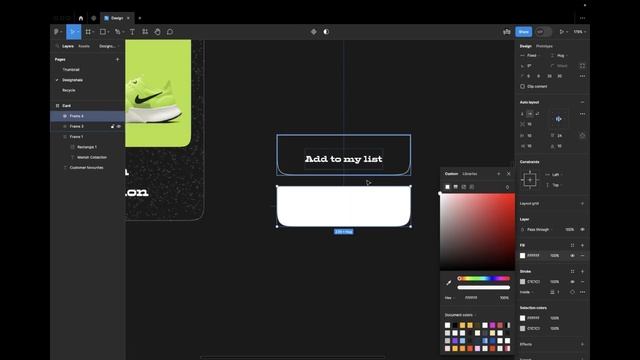Open vertical constraint Top dropdown

click(554, 185)
